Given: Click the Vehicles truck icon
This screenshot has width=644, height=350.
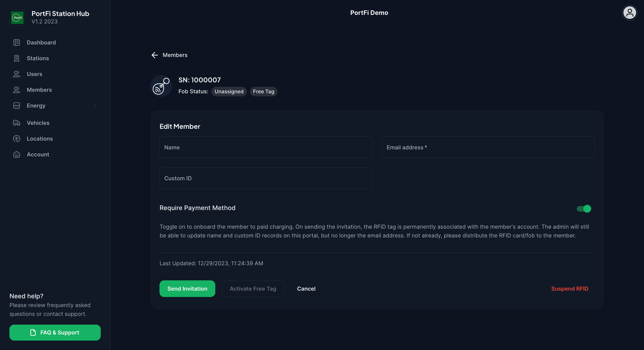Looking at the screenshot, I should pos(16,123).
